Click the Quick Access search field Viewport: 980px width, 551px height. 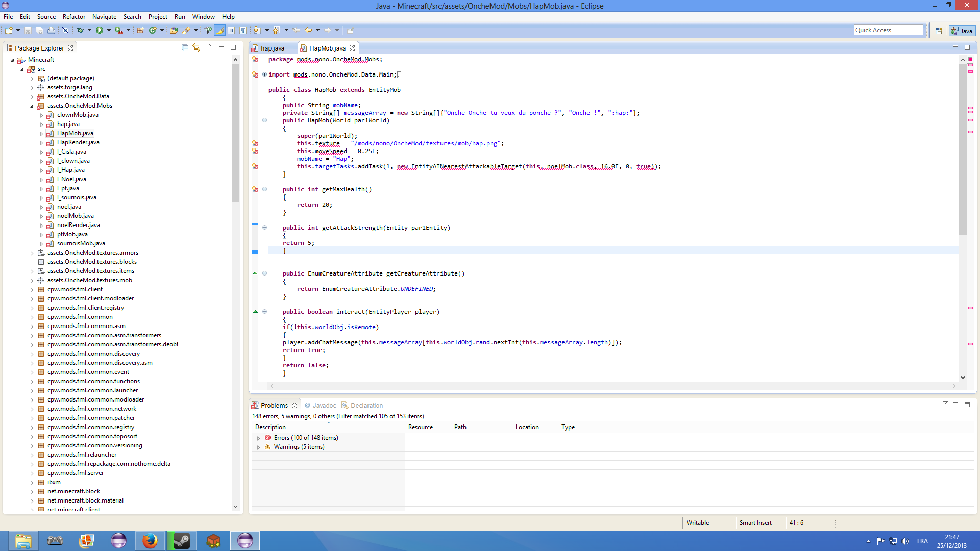(x=889, y=30)
